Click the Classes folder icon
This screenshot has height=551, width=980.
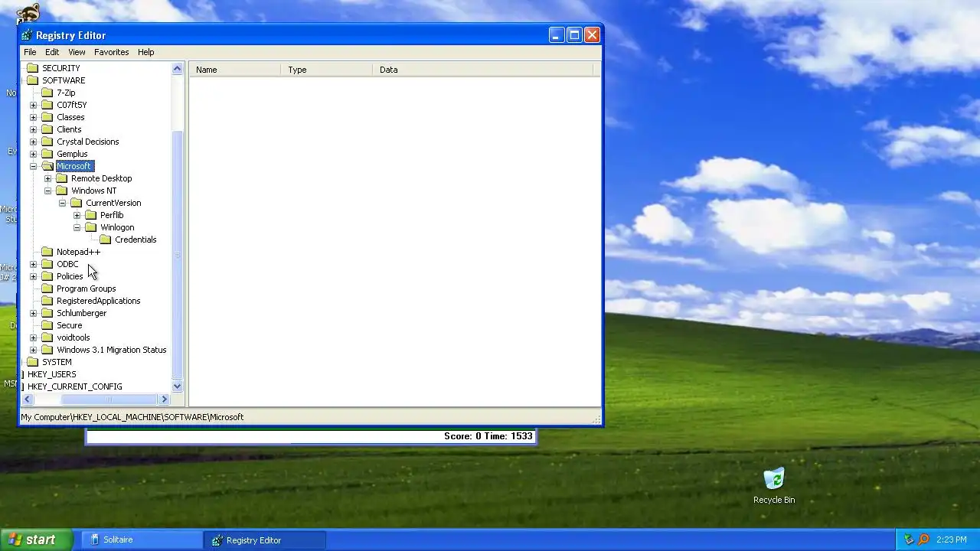pos(47,117)
